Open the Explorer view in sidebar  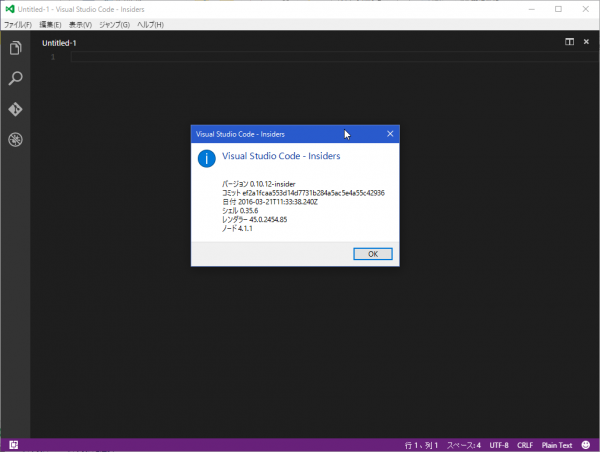15,48
